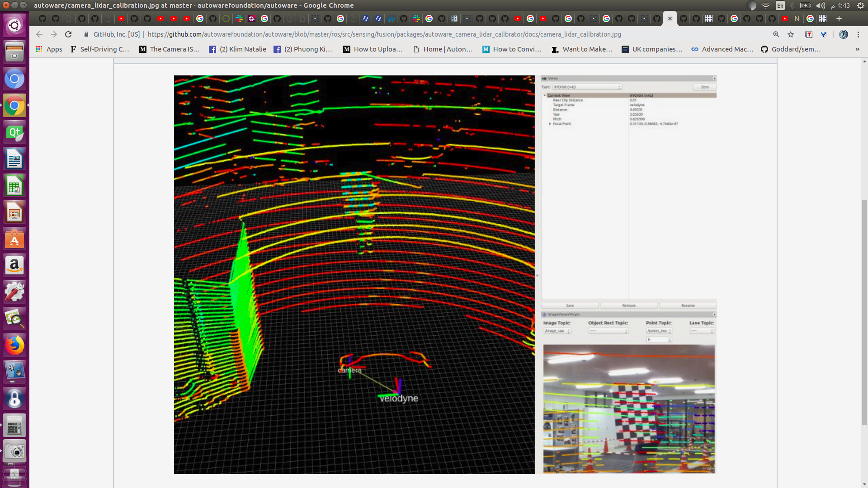Open the battery status indicator
Viewport: 868px width, 488px height.
click(806, 5)
